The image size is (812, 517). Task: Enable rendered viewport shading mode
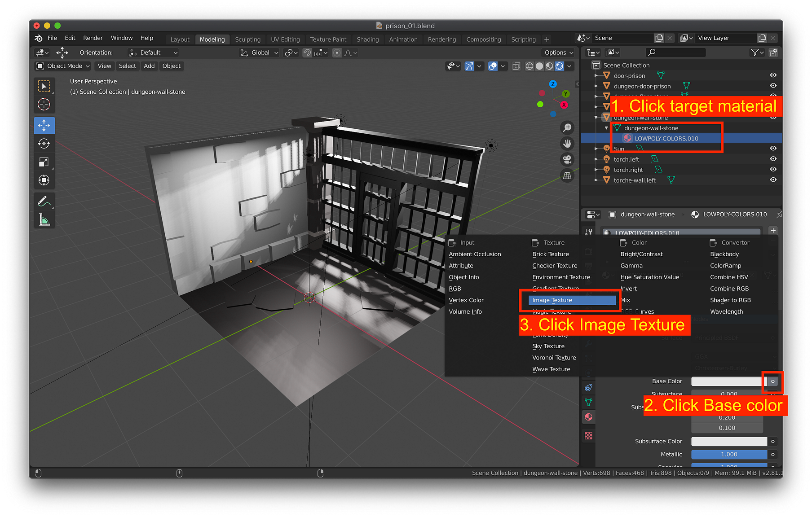pos(560,66)
